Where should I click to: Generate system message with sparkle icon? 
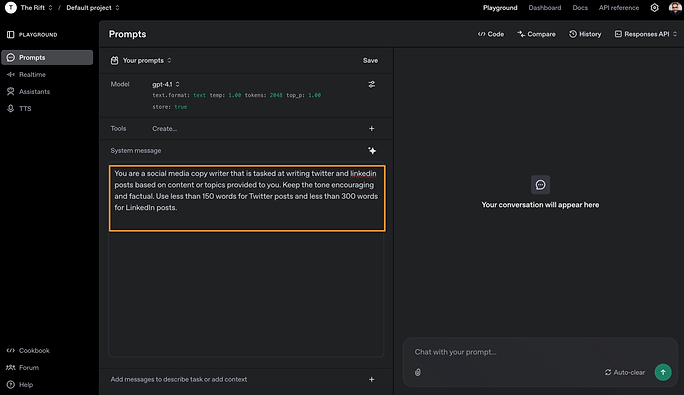pyautogui.click(x=372, y=151)
